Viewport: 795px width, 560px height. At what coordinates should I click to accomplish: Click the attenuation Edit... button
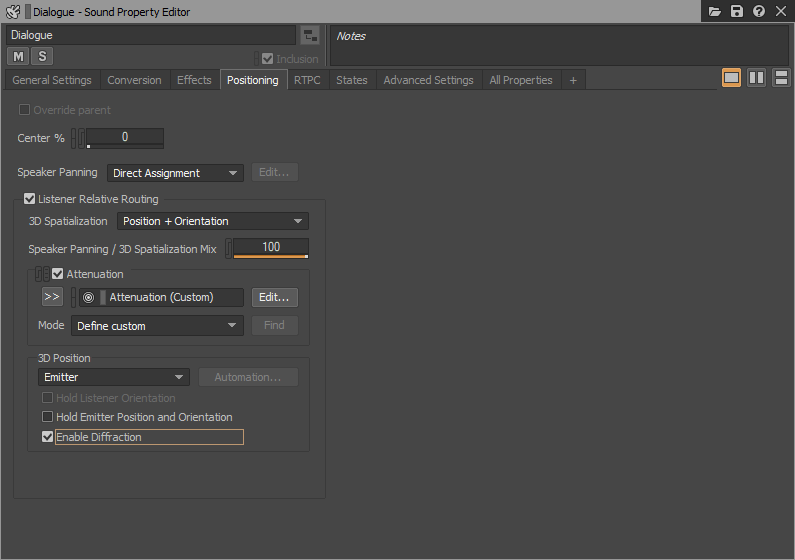click(x=274, y=297)
